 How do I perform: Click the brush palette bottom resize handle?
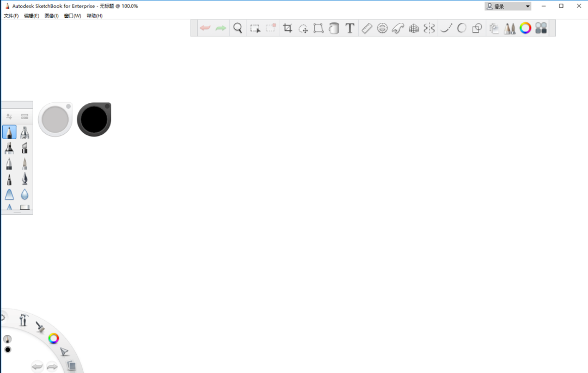(x=17, y=213)
